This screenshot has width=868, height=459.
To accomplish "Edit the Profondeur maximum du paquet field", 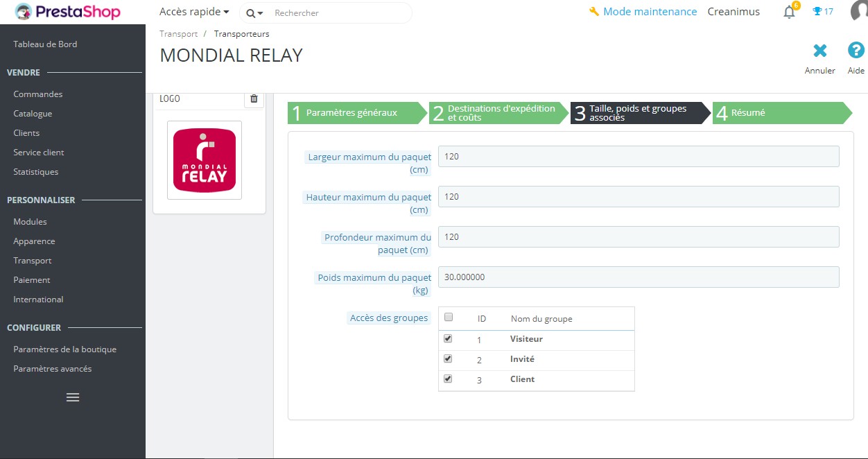I will point(639,237).
